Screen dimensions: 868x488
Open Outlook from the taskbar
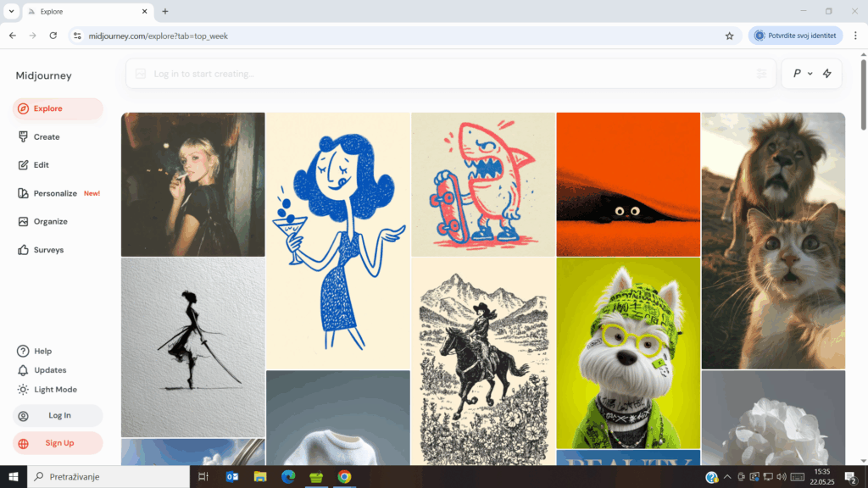coord(232,476)
